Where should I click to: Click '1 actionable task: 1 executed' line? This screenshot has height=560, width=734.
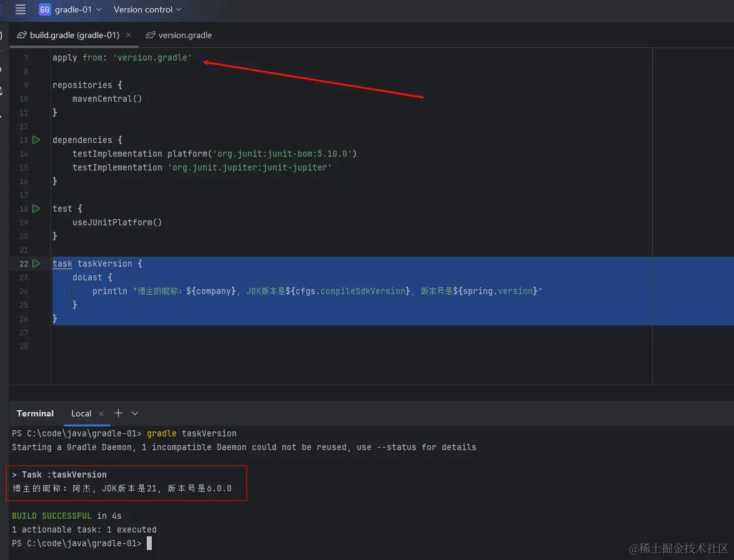84,529
